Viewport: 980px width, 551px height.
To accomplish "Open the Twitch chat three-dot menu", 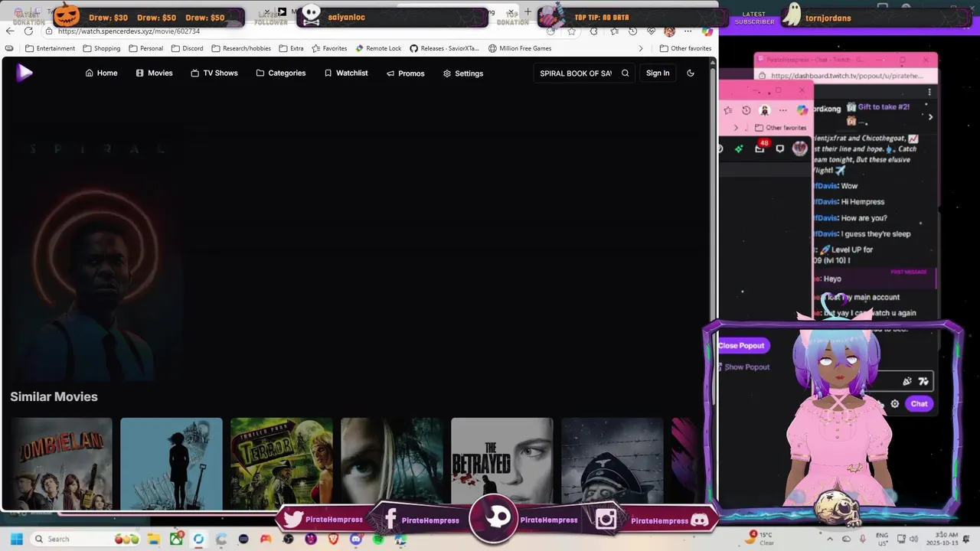I will coord(929,92).
